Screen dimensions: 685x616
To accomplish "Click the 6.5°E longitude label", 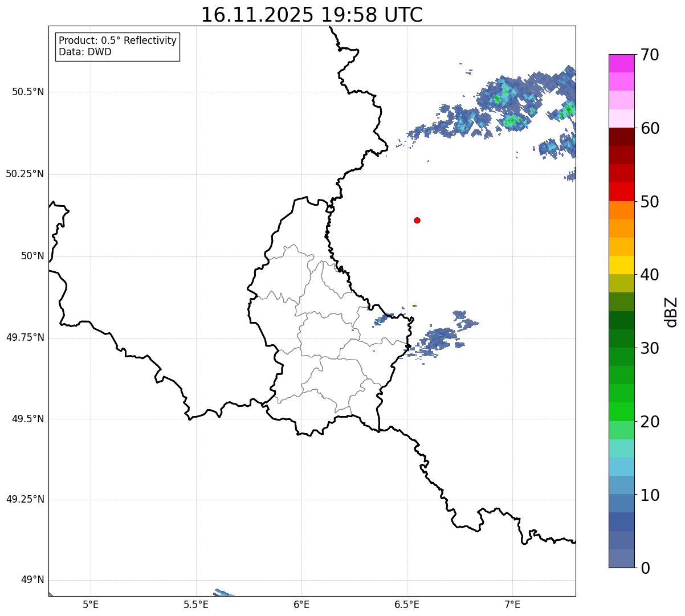I will [x=407, y=604].
